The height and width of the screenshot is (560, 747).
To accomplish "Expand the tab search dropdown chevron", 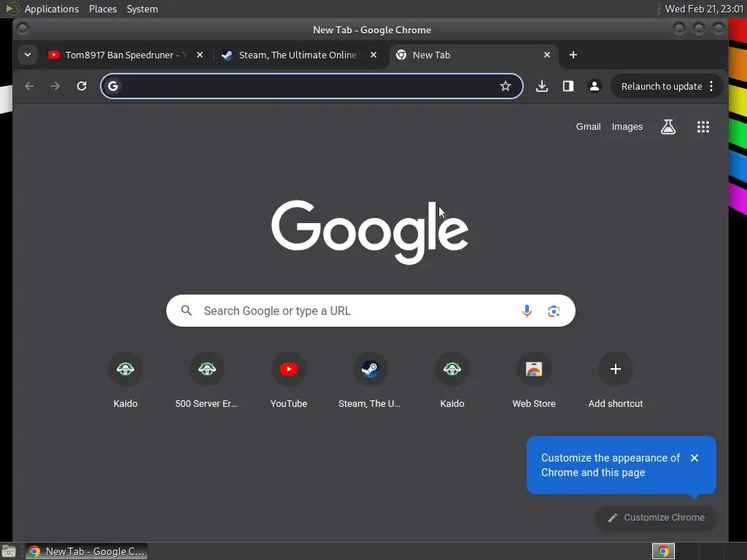I will tap(28, 55).
